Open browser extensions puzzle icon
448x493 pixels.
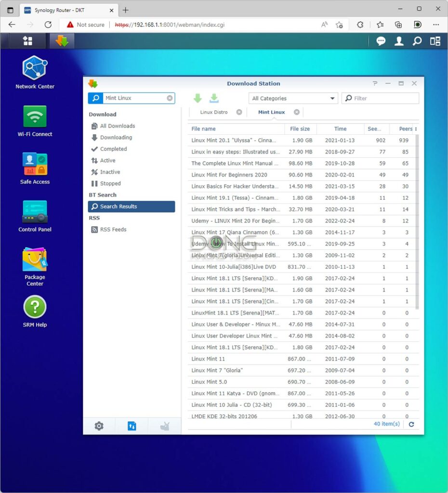[360, 25]
